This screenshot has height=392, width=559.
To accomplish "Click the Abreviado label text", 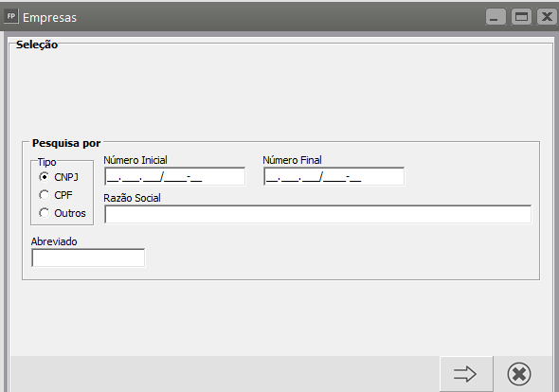I will [x=54, y=241].
